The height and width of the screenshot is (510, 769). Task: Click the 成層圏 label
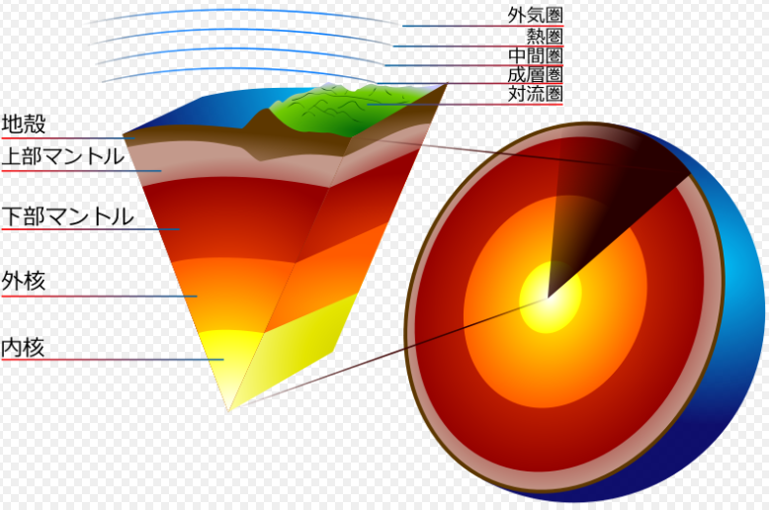coord(535,75)
